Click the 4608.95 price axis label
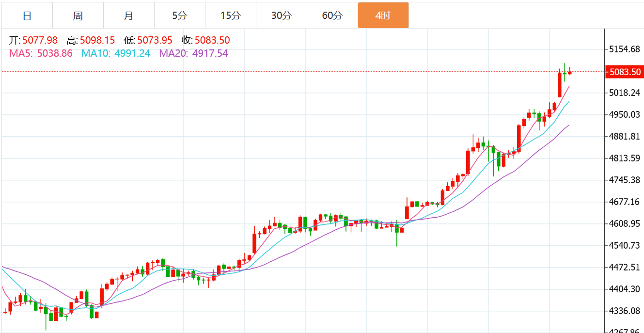This screenshot has height=333, width=644. [625, 223]
